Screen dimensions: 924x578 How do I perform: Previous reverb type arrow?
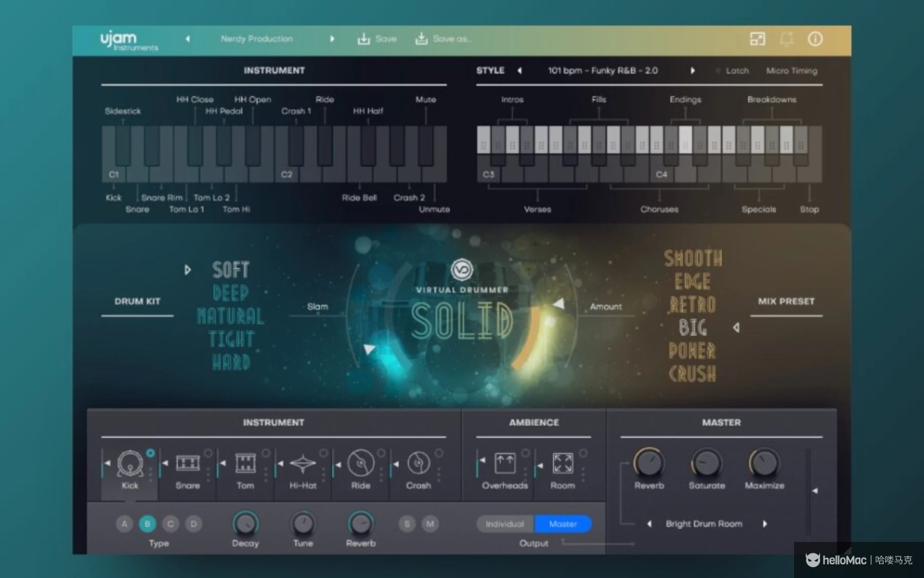(649, 524)
